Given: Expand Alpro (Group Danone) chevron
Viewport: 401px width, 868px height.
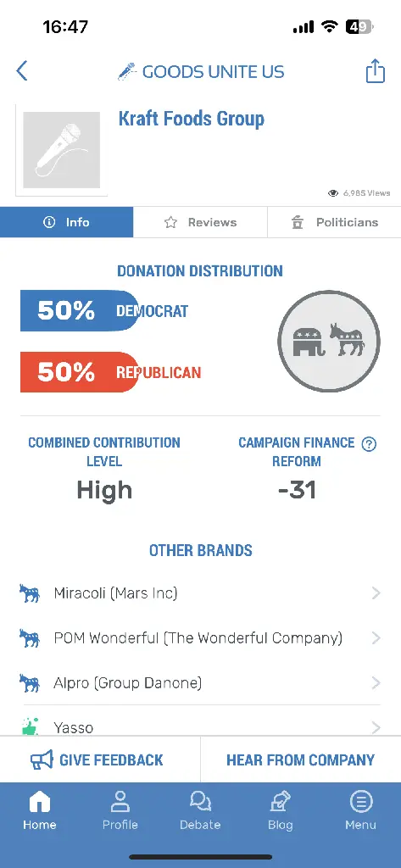Looking at the screenshot, I should click(x=376, y=683).
